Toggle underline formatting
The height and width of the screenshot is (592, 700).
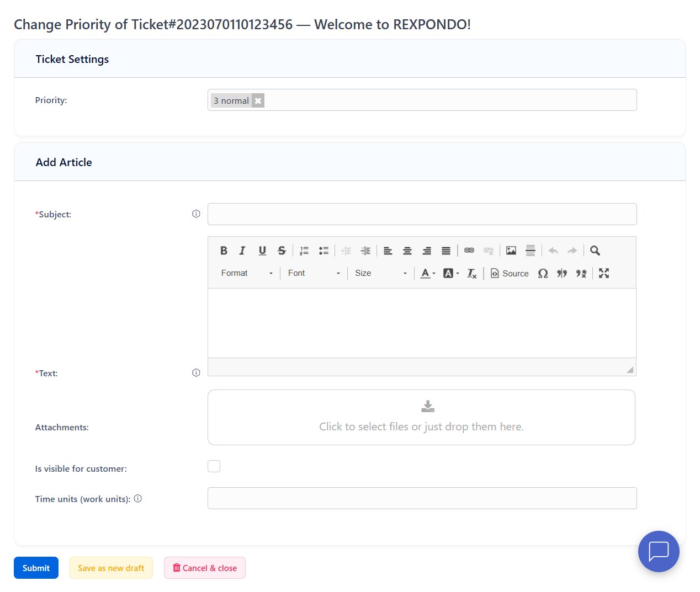[262, 250]
